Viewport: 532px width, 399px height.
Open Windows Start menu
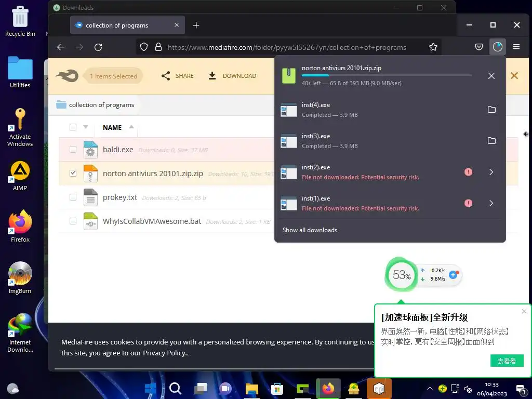pos(150,389)
